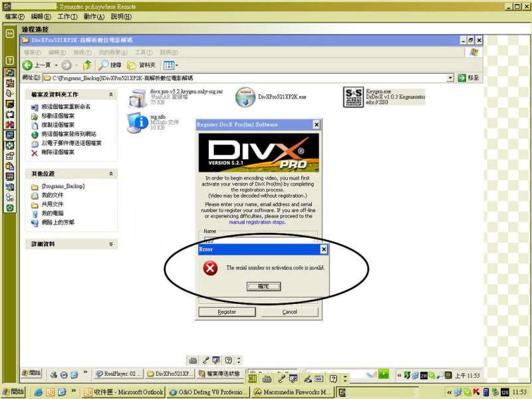Click the error dialog confirm button
Viewport: 532px width, 399px height.
[263, 287]
